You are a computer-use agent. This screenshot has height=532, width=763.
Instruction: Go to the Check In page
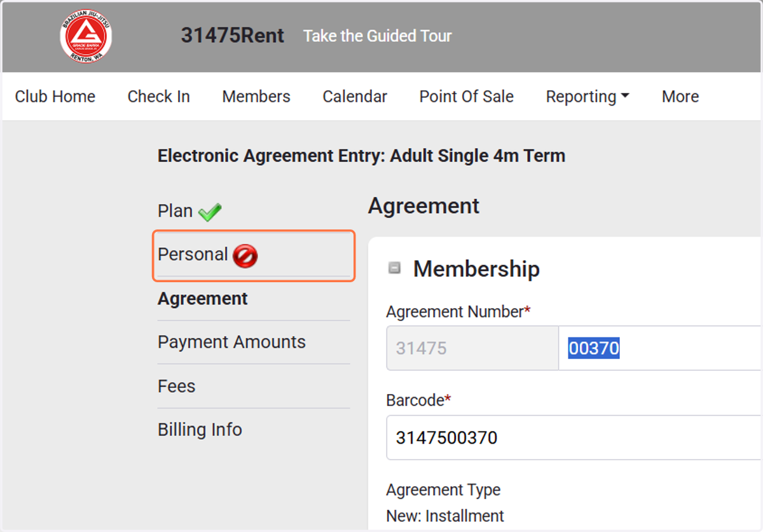coord(158,97)
